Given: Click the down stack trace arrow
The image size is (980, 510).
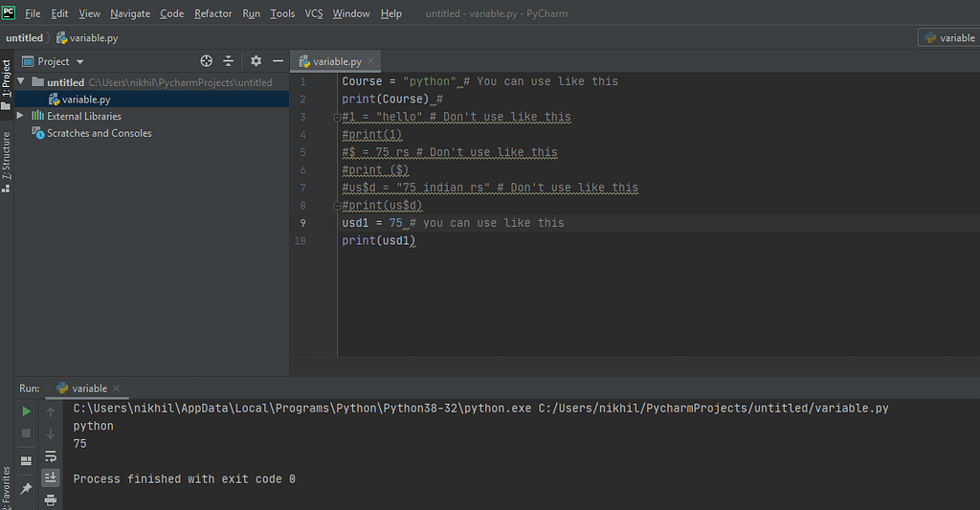Looking at the screenshot, I should point(51,433).
